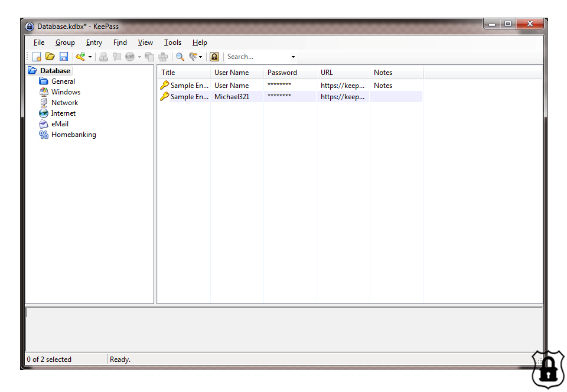
Task: Expand the Show Entries dropdown arrow
Action: tap(201, 57)
